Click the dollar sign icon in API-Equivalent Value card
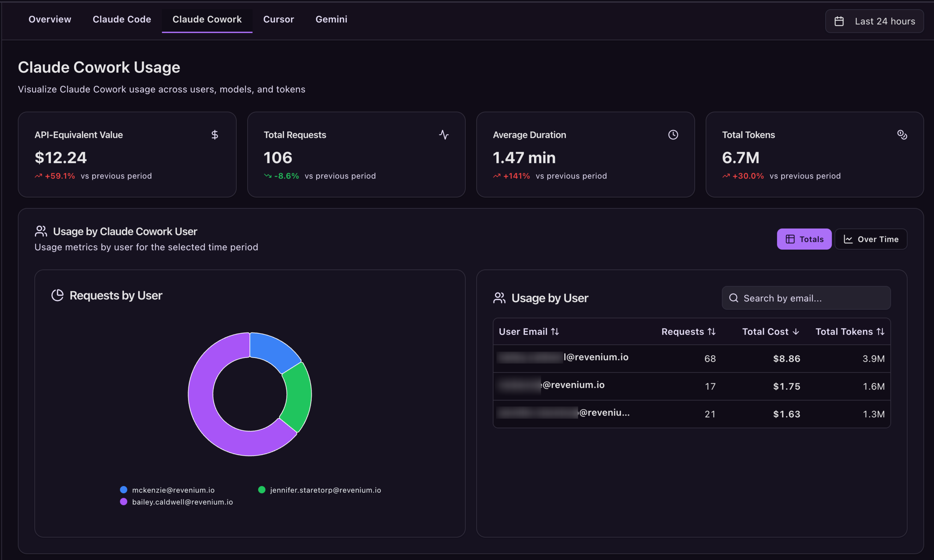 214,135
